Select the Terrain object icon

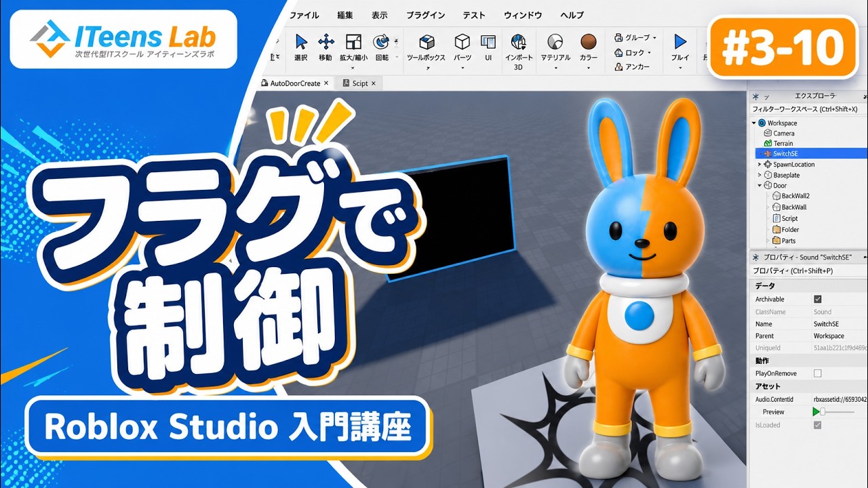pyautogui.click(x=768, y=144)
